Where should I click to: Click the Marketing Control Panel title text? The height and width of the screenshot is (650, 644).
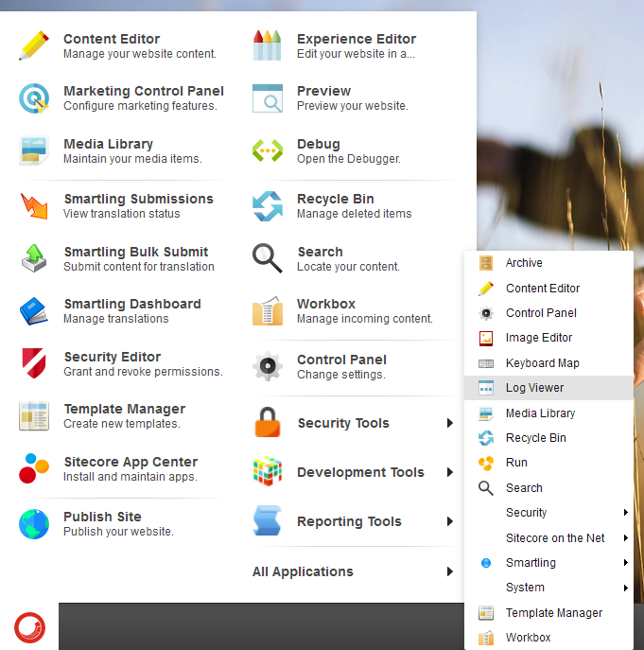click(144, 91)
